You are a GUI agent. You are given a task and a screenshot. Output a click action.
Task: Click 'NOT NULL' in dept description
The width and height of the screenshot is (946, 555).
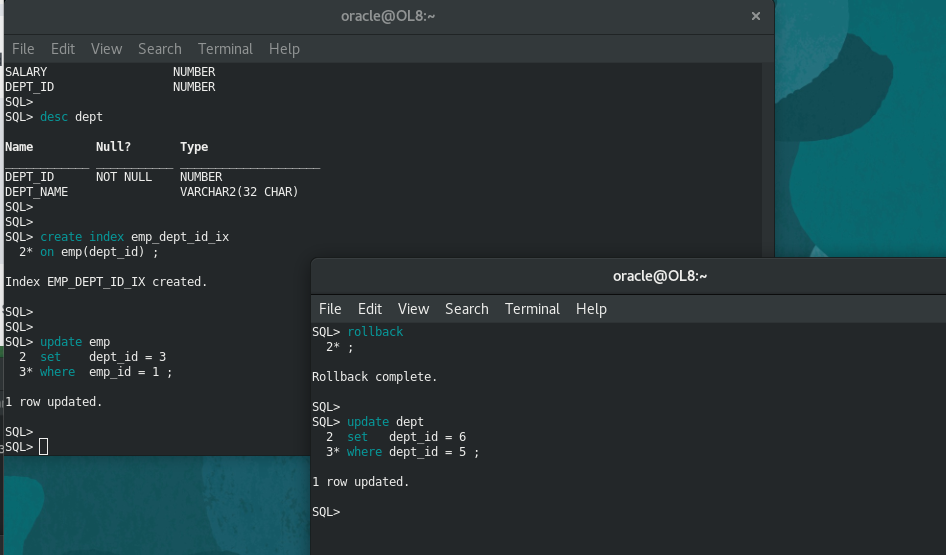click(x=124, y=177)
